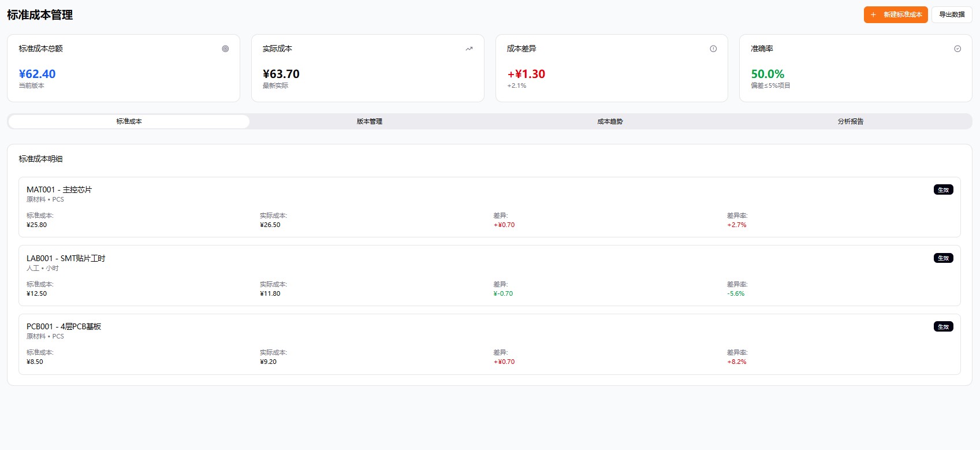Click the +¥1.30 cost variance value

click(x=526, y=74)
